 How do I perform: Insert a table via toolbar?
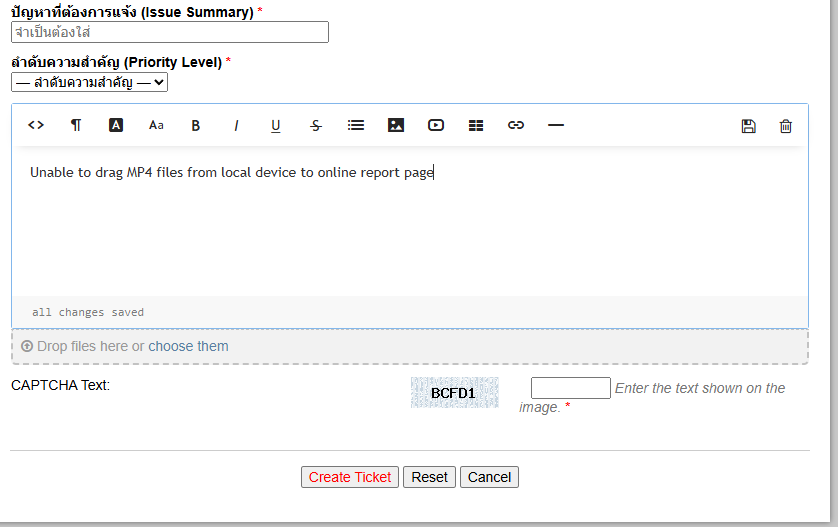click(476, 125)
